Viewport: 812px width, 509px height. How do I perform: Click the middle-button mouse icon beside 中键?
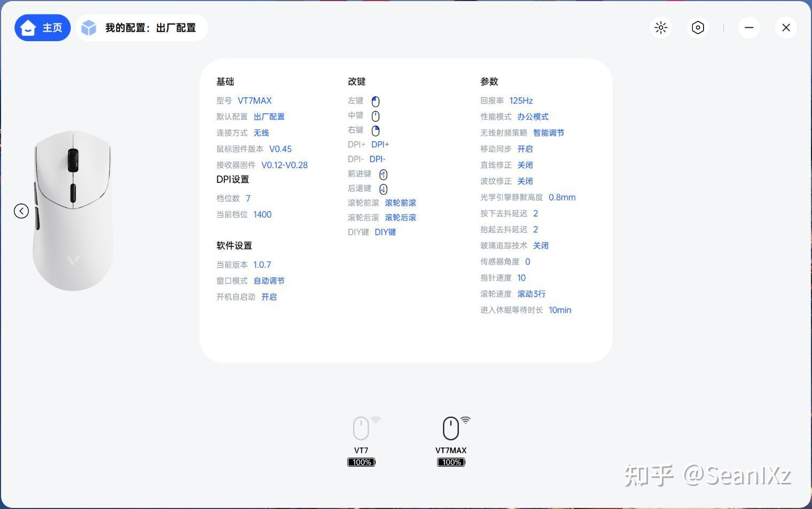(x=376, y=115)
